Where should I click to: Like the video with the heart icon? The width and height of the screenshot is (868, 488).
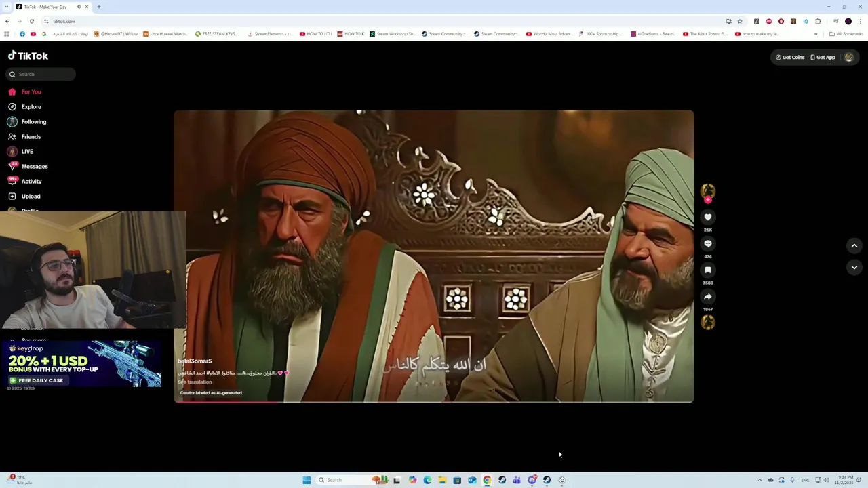pos(707,217)
